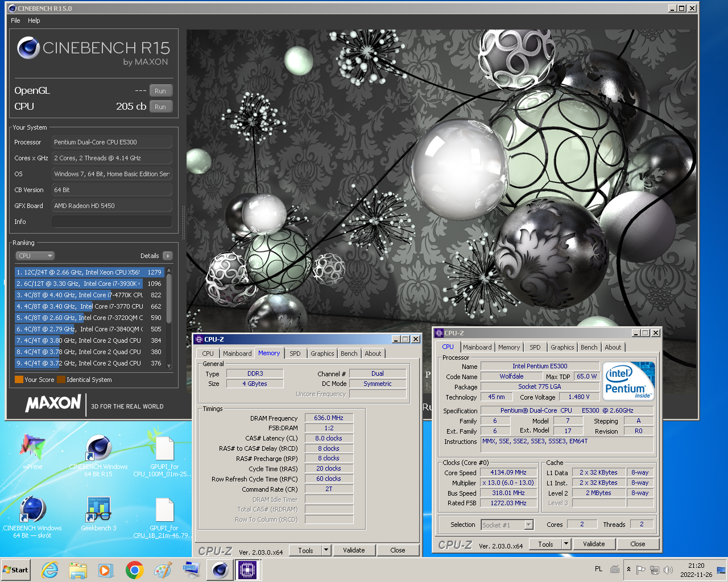Switch to Cinebench taskbar button
Screen dimensions: 728x582
[x=220, y=570]
